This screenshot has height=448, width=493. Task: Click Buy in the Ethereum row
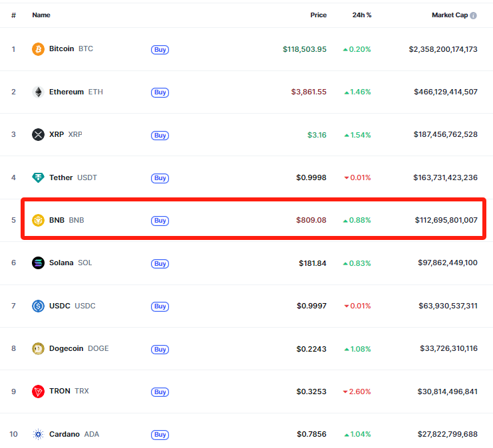(x=160, y=92)
